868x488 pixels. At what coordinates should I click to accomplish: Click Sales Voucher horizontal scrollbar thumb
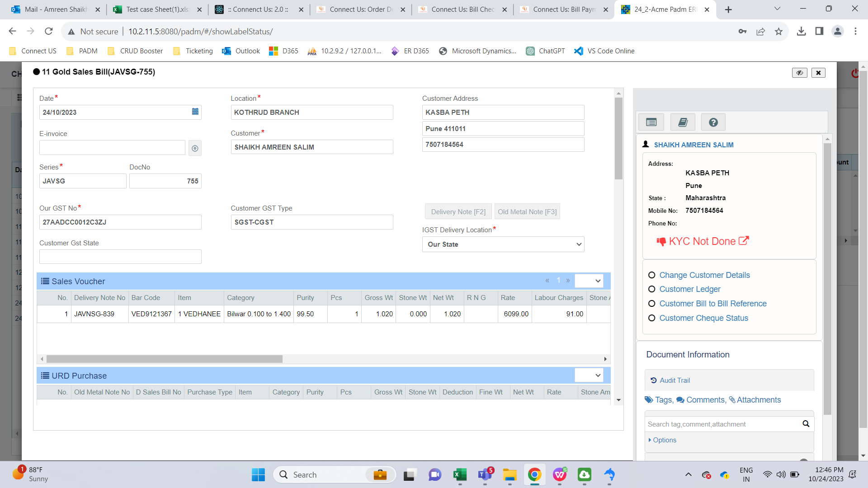point(164,359)
